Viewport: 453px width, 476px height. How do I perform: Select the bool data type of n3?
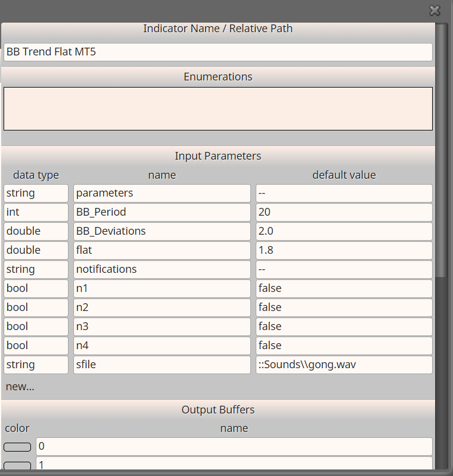(x=36, y=327)
